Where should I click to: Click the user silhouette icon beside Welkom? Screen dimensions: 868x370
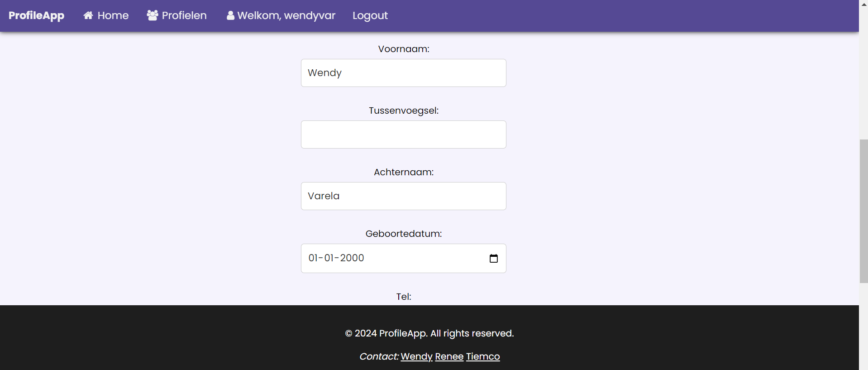pyautogui.click(x=230, y=15)
